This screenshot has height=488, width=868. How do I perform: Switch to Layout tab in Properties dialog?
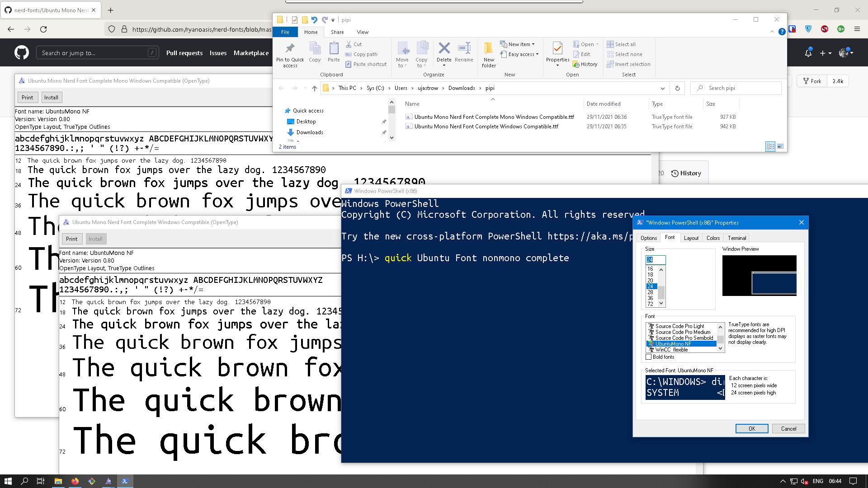point(691,238)
